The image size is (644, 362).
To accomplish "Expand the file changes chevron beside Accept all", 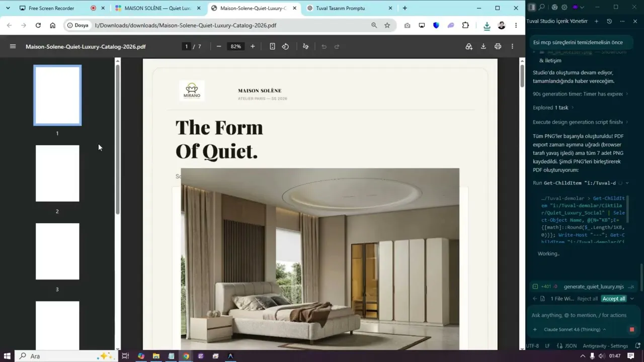I will click(632, 299).
